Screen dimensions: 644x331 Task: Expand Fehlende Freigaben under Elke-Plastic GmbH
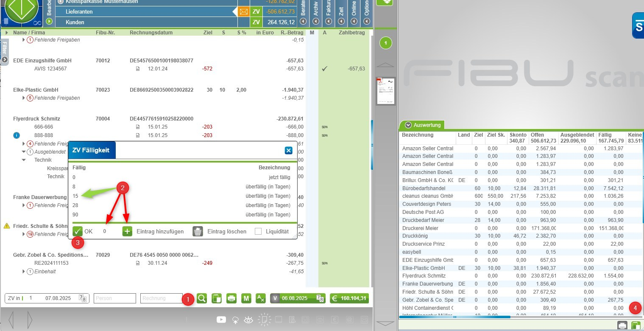[x=24, y=98]
